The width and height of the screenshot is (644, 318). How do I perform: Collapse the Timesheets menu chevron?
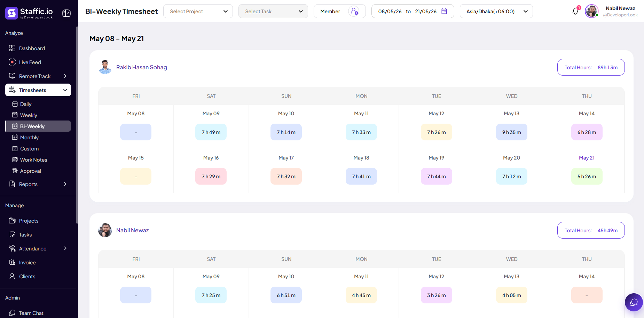click(x=65, y=90)
